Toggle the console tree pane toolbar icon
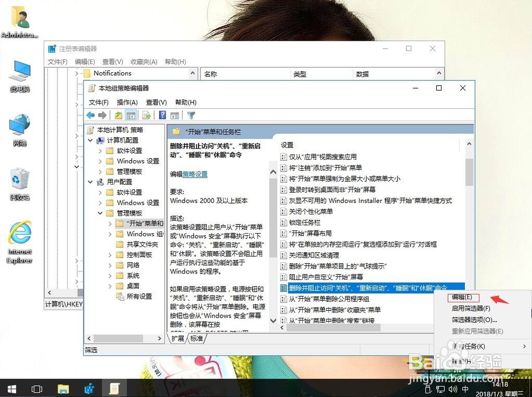The height and width of the screenshot is (397, 532). (132, 114)
